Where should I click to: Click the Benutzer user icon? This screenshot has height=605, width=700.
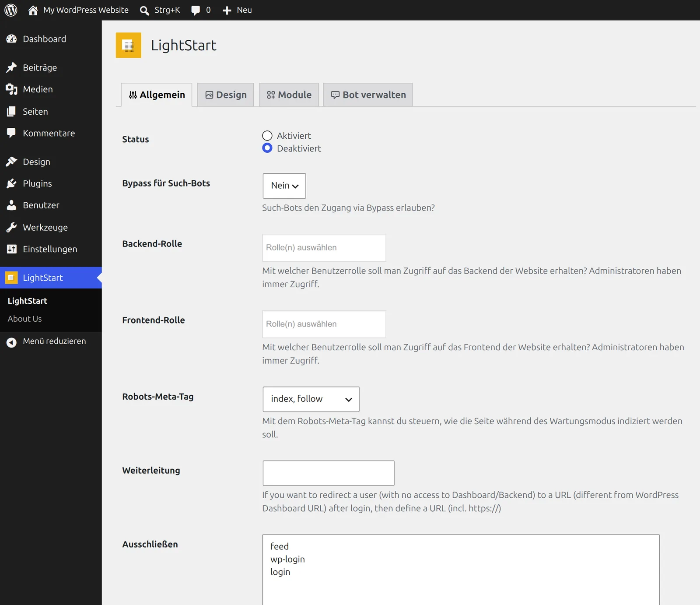coord(11,205)
